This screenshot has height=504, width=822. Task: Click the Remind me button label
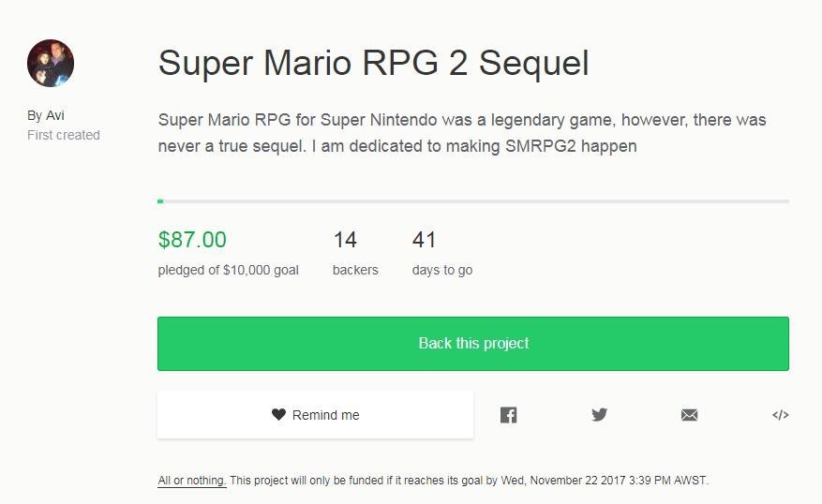(x=325, y=415)
